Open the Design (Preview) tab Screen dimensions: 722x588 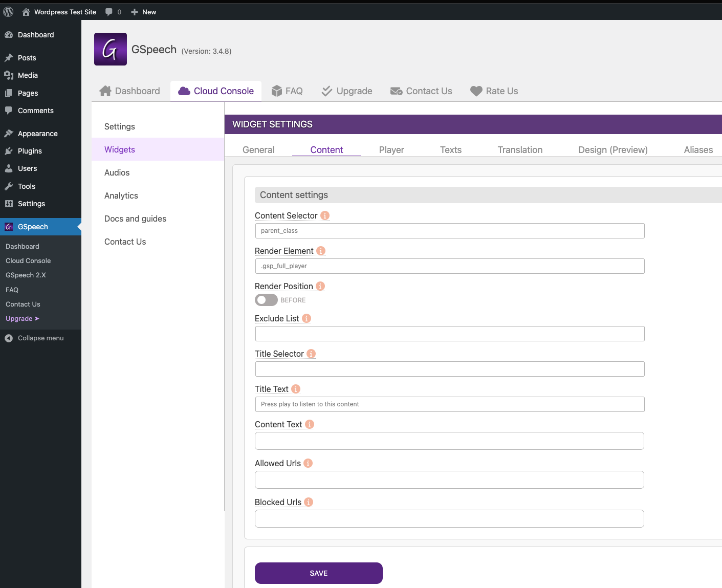[613, 150]
